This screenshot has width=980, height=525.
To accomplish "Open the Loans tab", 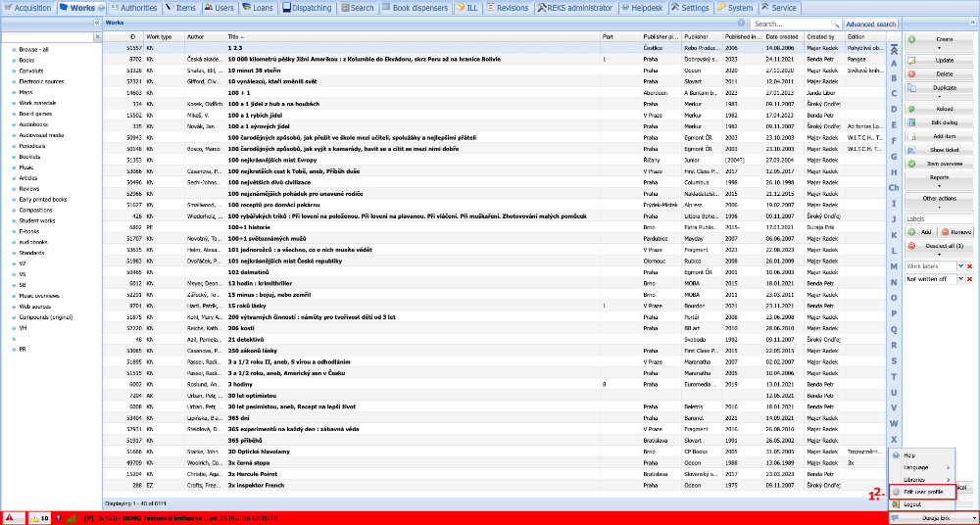I will [257, 8].
